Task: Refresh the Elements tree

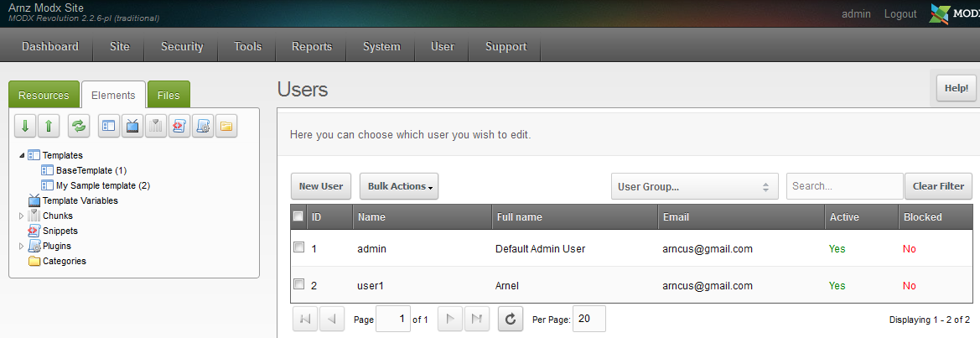Action: pos(78,127)
